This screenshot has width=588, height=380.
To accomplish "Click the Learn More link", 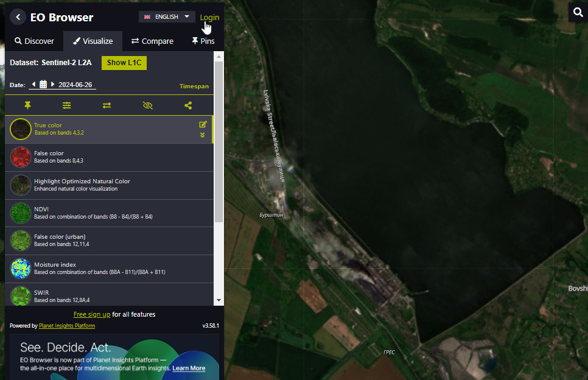I will click(189, 368).
